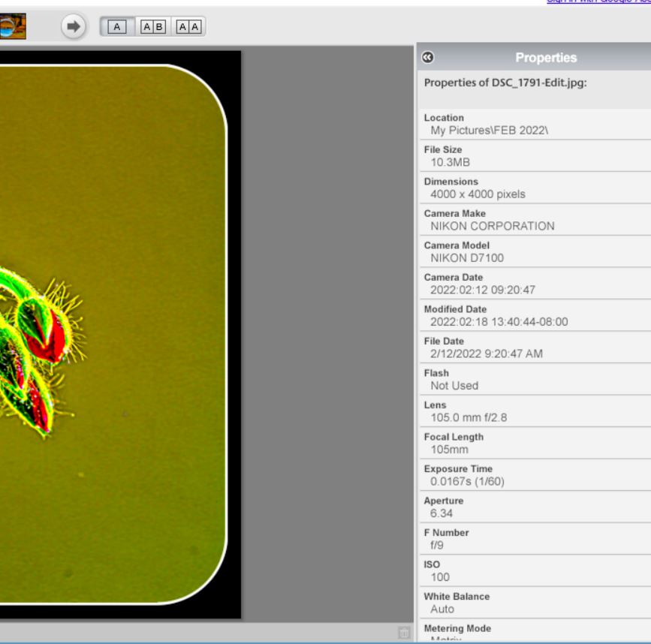Click the 'Properties of DSC_1791-Edit.jpg' heading
The width and height of the screenshot is (651, 644).
[505, 83]
